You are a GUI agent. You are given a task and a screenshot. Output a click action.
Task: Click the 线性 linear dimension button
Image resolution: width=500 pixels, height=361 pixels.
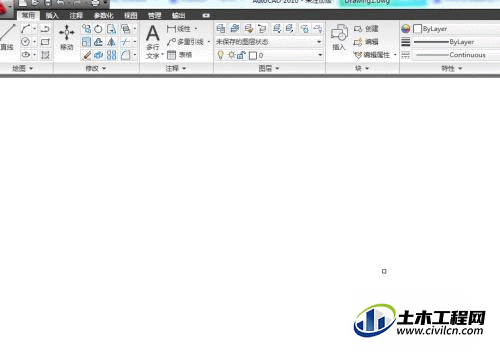click(179, 29)
